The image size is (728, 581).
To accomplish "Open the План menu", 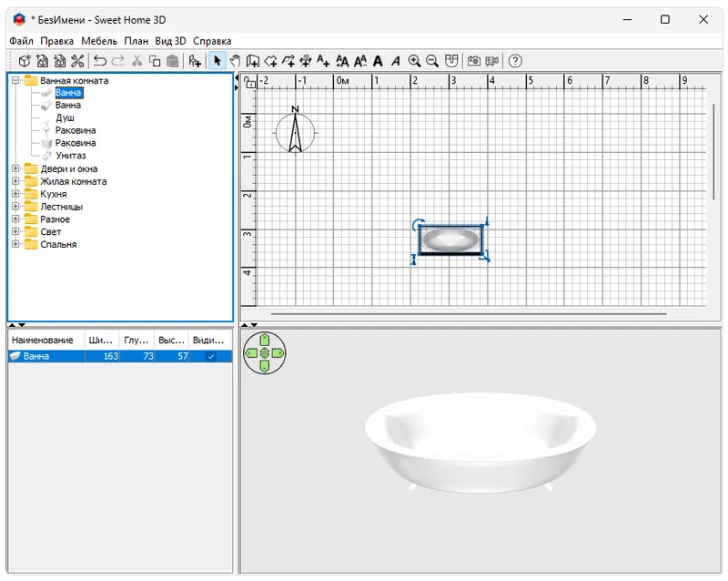I will pyautogui.click(x=136, y=41).
